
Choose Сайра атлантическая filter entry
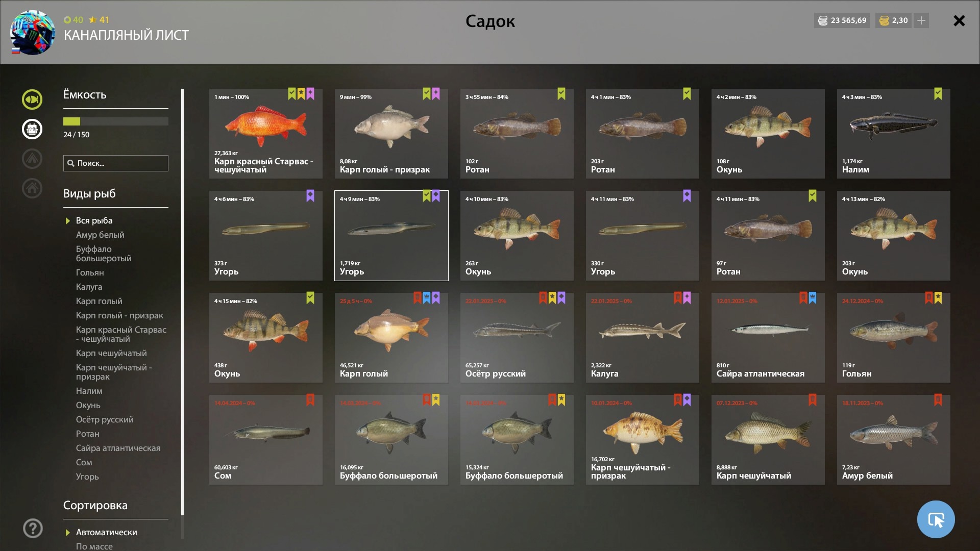(118, 448)
